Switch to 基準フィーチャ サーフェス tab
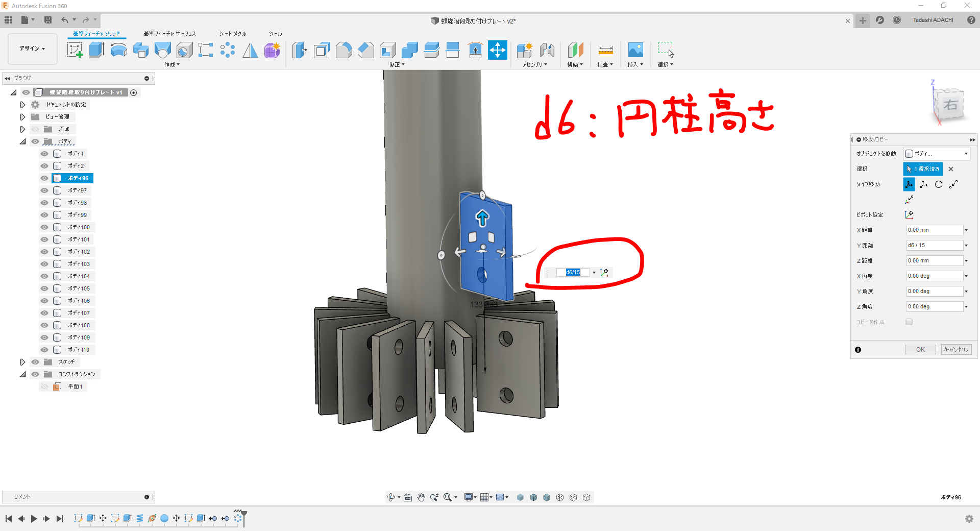Viewport: 980px width, 531px height. click(x=169, y=34)
